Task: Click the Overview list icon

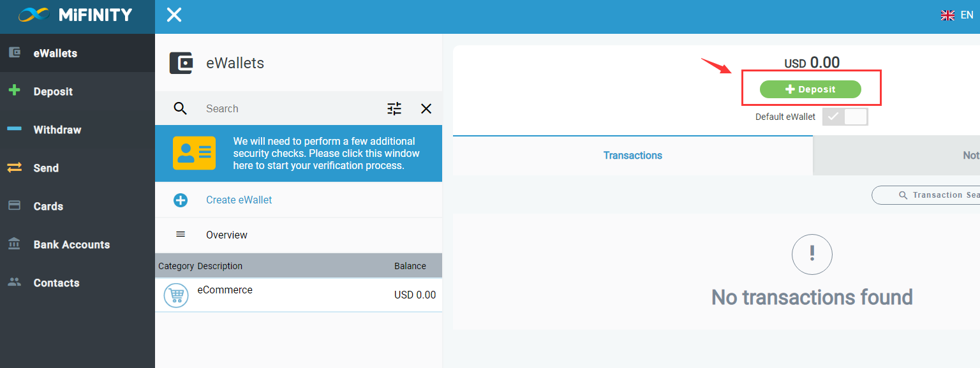Action: 181,234
